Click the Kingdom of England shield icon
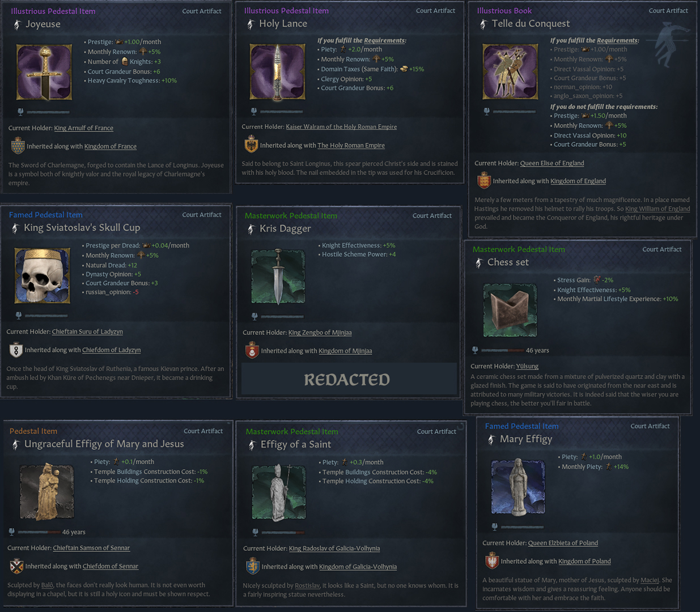 (x=484, y=180)
